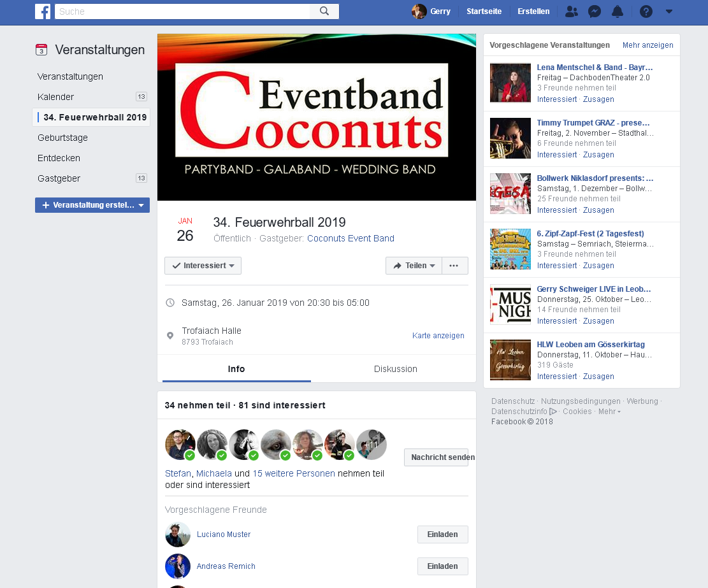Screen dimensions: 708x588
Task: Click the Eventband Coconuts cover image
Action: 317,117
